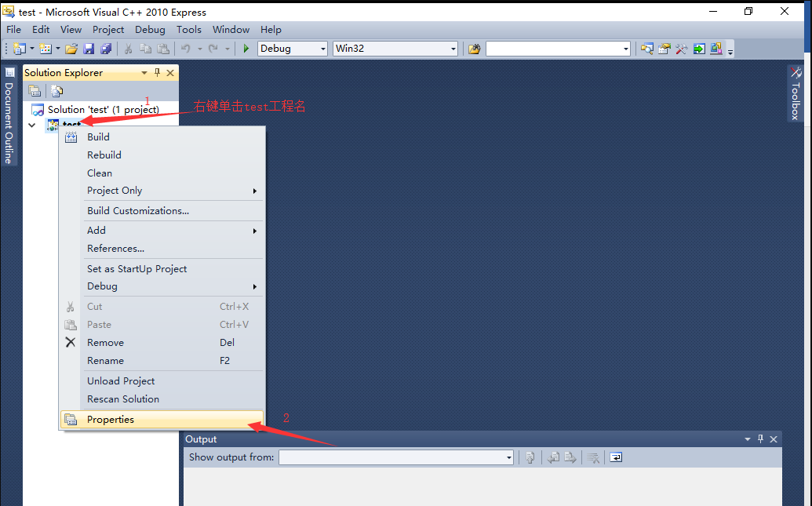Open the Window menu
Viewport: 812px width, 506px height.
click(x=231, y=30)
